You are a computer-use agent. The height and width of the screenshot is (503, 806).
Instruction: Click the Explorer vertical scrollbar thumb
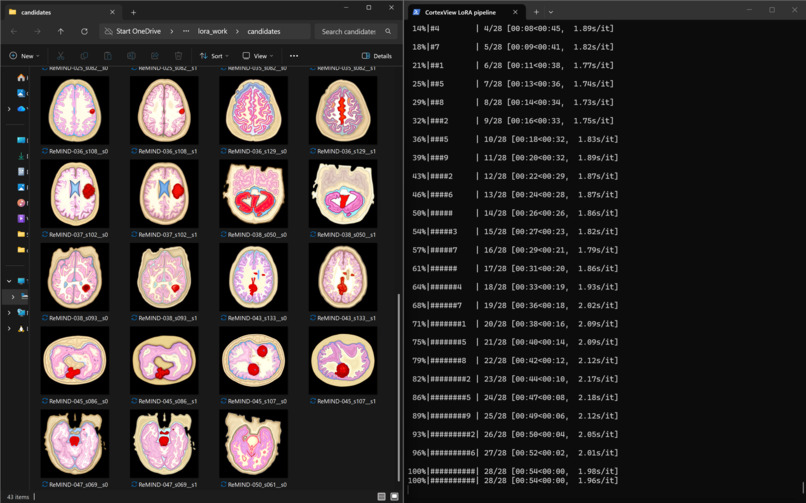click(x=398, y=387)
